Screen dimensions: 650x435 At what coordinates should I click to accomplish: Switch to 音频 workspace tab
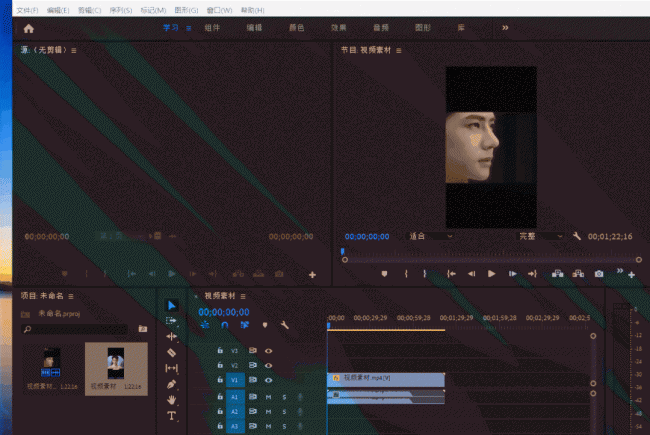381,28
